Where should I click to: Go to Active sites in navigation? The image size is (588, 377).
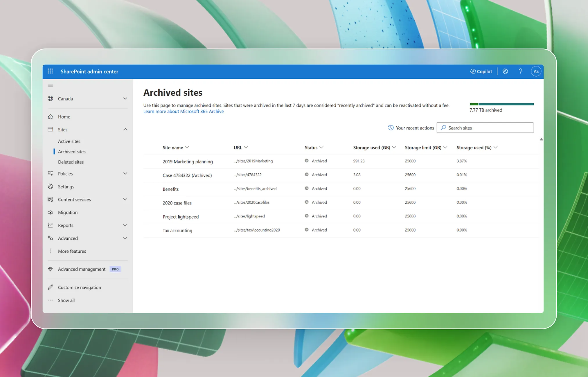(x=69, y=141)
